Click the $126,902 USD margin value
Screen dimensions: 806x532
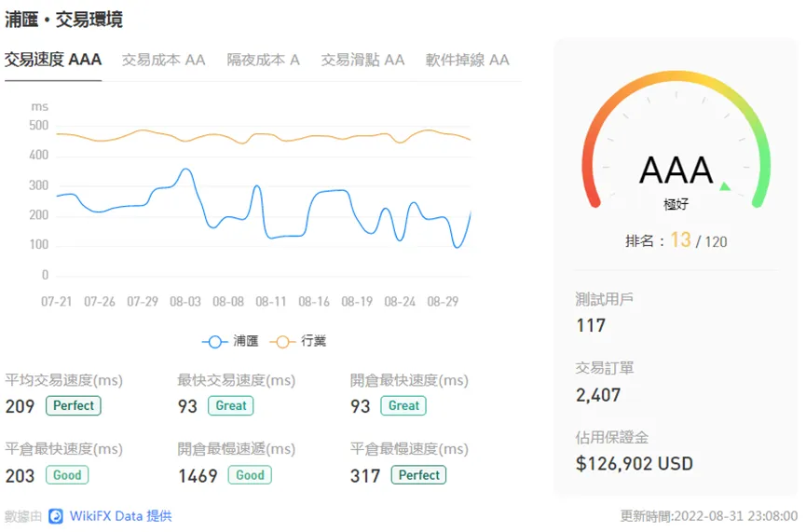point(635,464)
